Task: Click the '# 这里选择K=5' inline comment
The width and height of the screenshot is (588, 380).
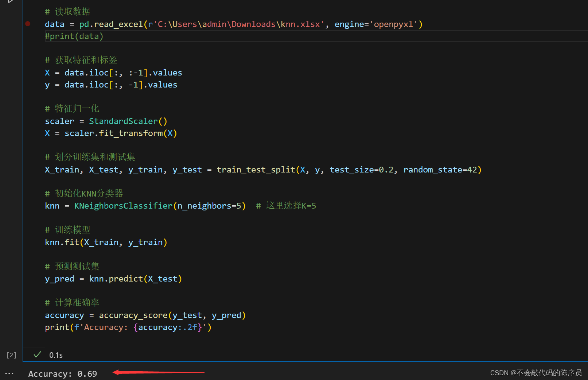Action: (286, 206)
